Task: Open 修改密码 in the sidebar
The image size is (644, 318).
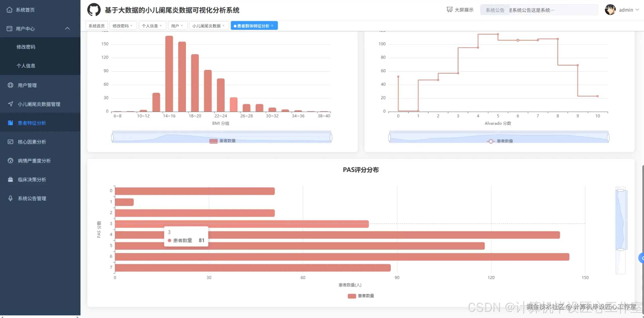Action: point(26,47)
